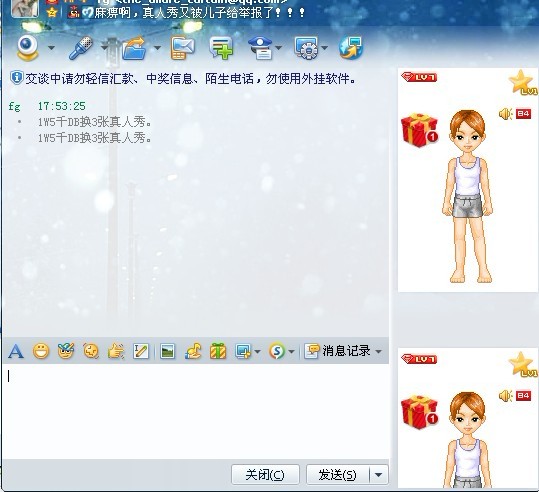Click the LV7 red diamond badge on lower panel

tap(419, 359)
